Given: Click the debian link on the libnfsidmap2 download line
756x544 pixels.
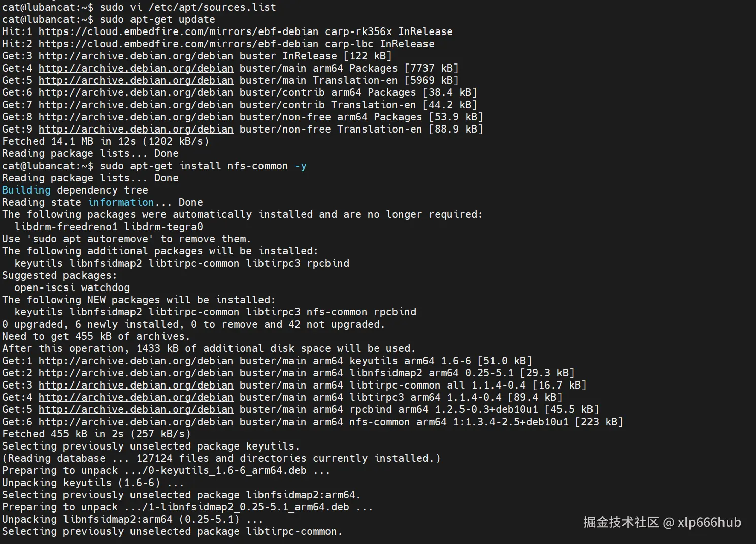Looking at the screenshot, I should click(136, 373).
